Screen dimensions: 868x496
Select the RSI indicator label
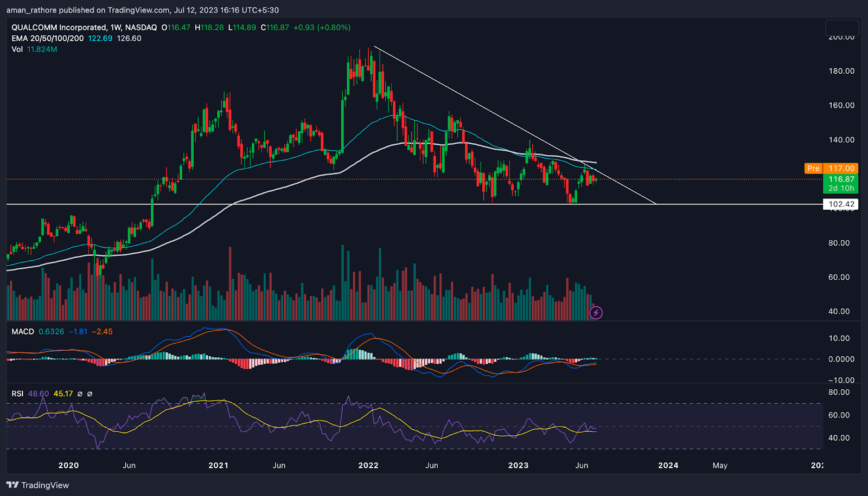pos(17,394)
